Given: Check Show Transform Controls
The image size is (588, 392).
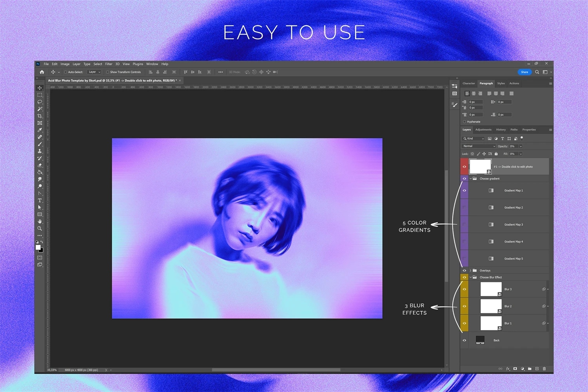Looking at the screenshot, I should [107, 72].
